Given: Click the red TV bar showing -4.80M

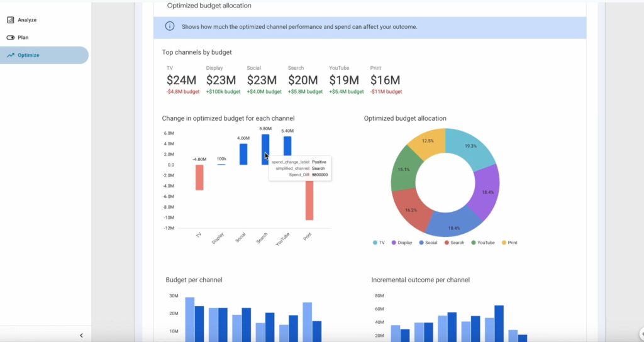Looking at the screenshot, I should pyautogui.click(x=199, y=177).
